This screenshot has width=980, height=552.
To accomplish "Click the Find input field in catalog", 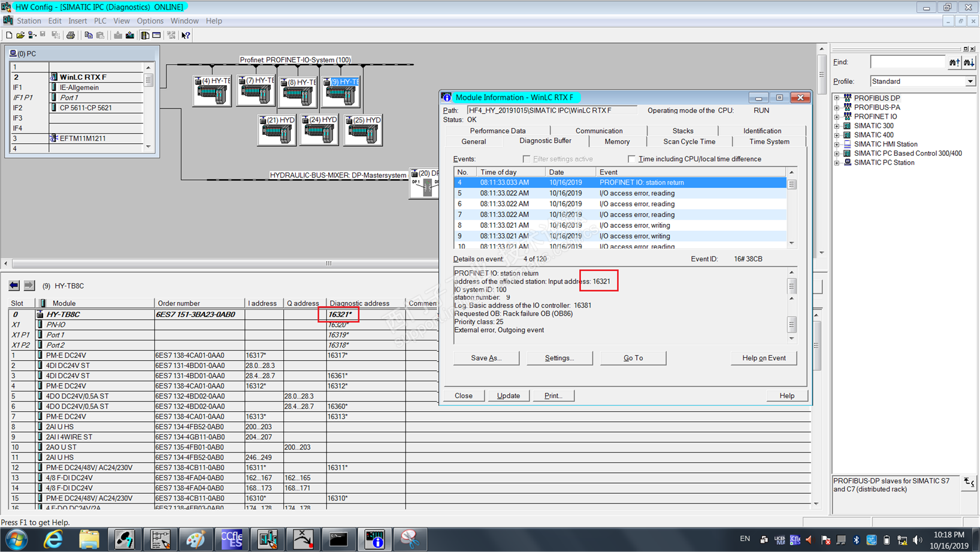I will tap(908, 62).
